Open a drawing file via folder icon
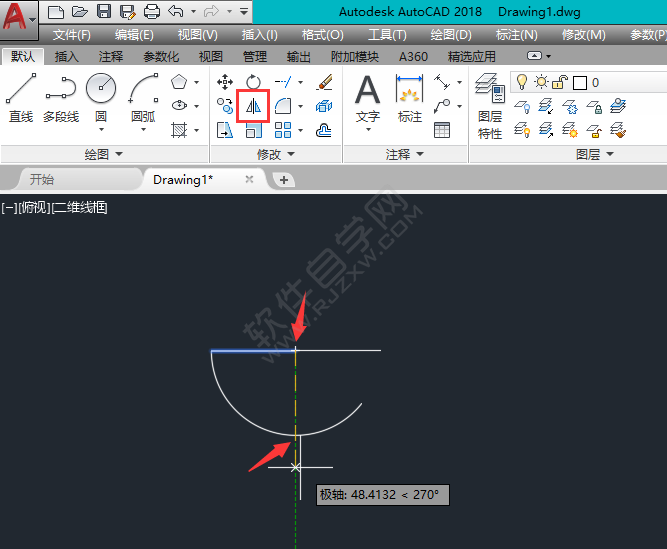Screen dimensions: 667x549 (x=80, y=11)
